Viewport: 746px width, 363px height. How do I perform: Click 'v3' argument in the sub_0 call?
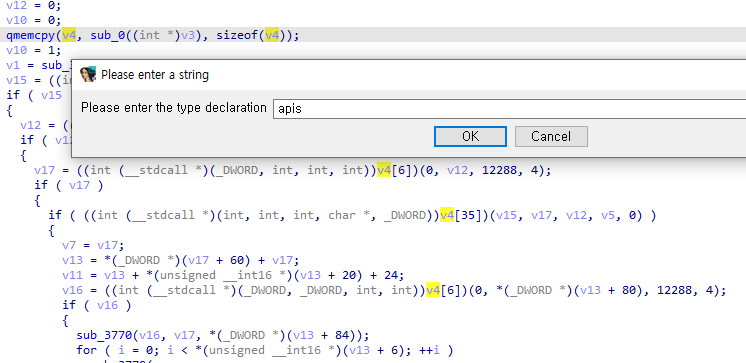coord(187,35)
